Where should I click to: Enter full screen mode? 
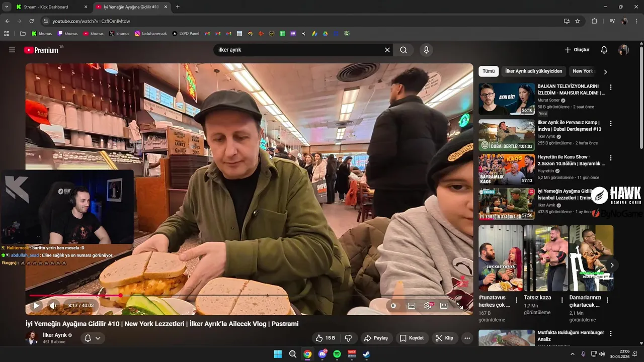459,306
